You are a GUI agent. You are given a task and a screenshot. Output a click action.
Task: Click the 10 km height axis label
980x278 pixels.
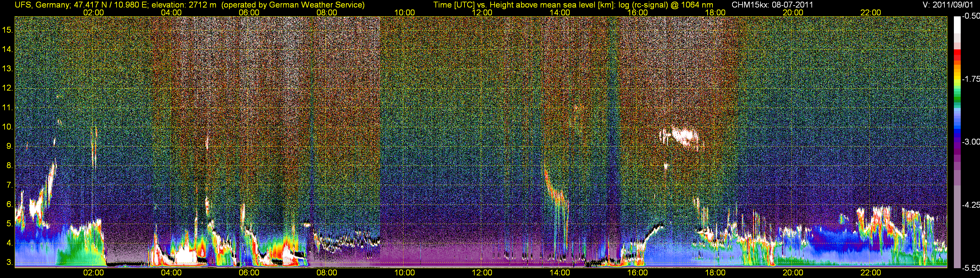click(8, 127)
